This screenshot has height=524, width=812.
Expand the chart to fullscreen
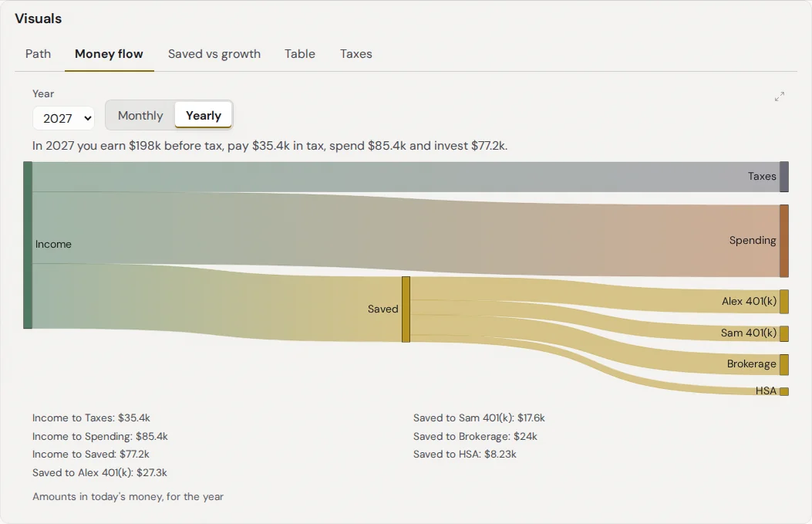780,96
